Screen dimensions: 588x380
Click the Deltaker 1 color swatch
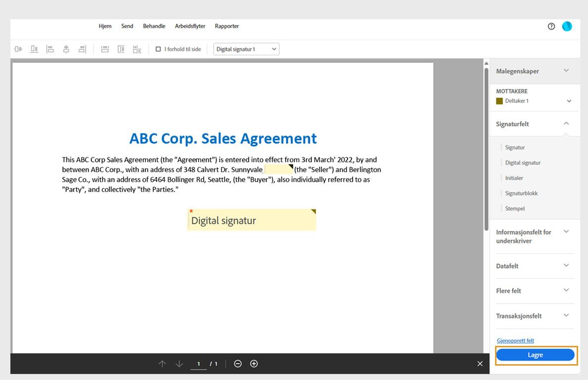pyautogui.click(x=499, y=101)
